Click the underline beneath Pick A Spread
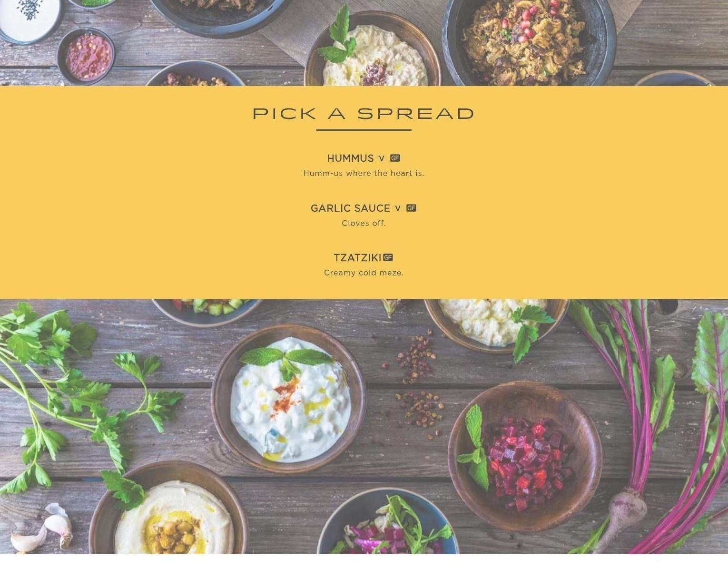Screen dimensions: 728x568 364,130
